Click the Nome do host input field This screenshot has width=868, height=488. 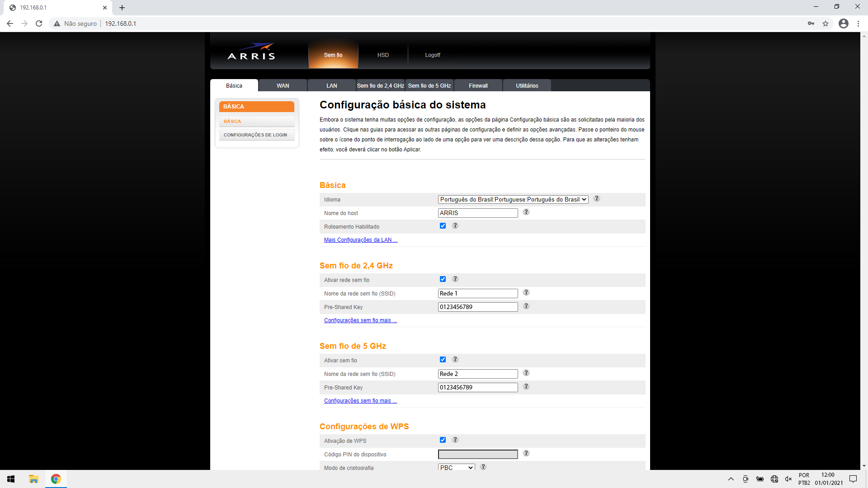click(478, 213)
